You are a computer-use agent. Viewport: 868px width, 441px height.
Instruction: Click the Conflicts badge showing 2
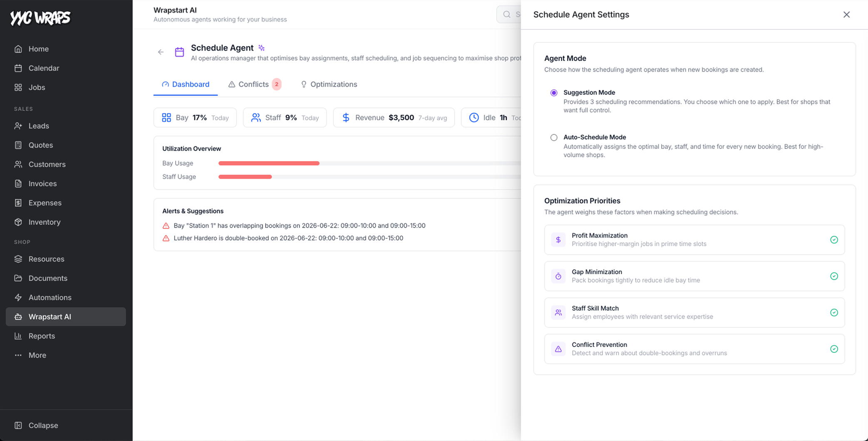click(x=276, y=84)
